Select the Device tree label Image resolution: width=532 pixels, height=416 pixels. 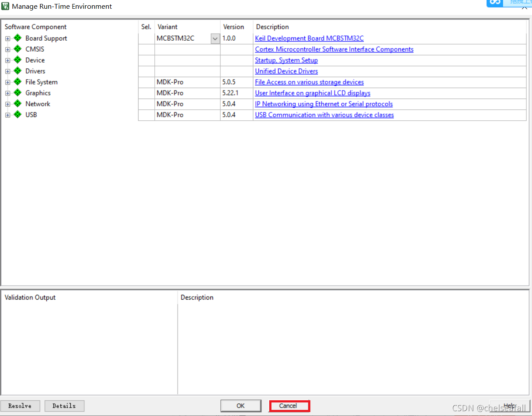[x=35, y=60]
